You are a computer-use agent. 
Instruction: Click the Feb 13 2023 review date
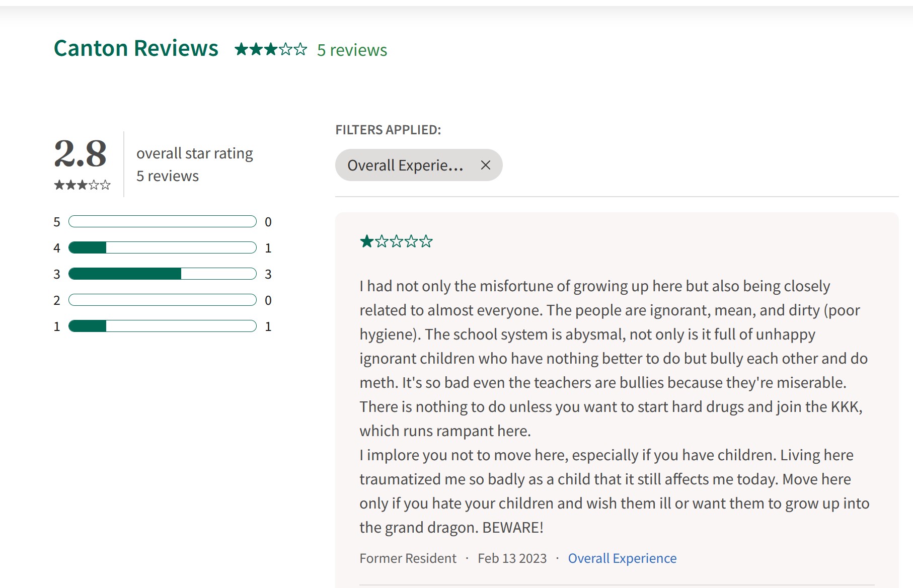click(x=512, y=558)
